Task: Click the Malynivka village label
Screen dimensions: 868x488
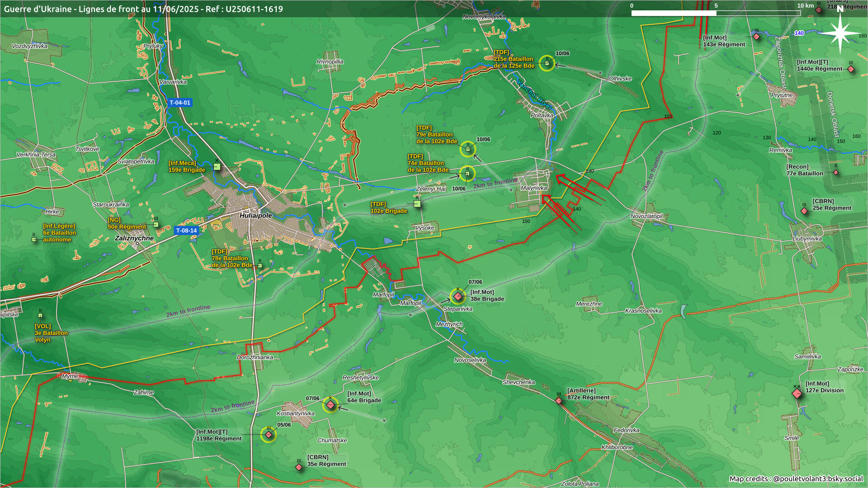Action: 533,188
